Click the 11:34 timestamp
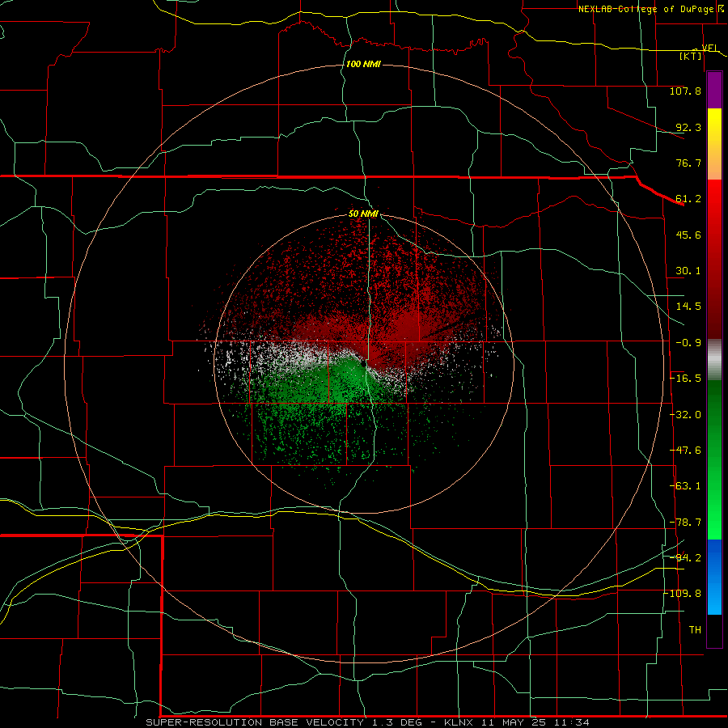This screenshot has height=728, width=728. [x=571, y=722]
